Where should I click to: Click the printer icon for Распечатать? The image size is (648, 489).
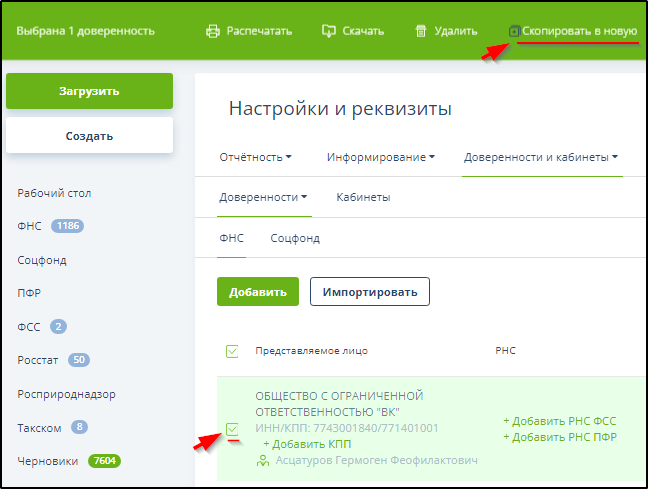212,31
